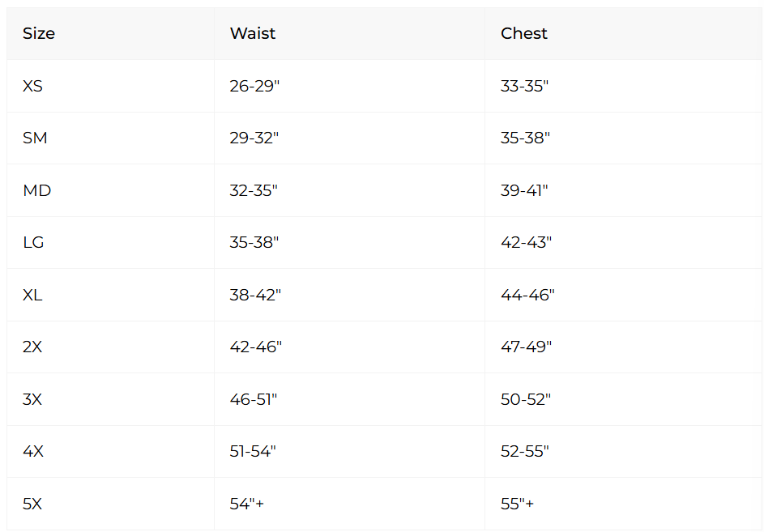Click chest value 47-49"
Screen dimensions: 764x532
click(527, 347)
